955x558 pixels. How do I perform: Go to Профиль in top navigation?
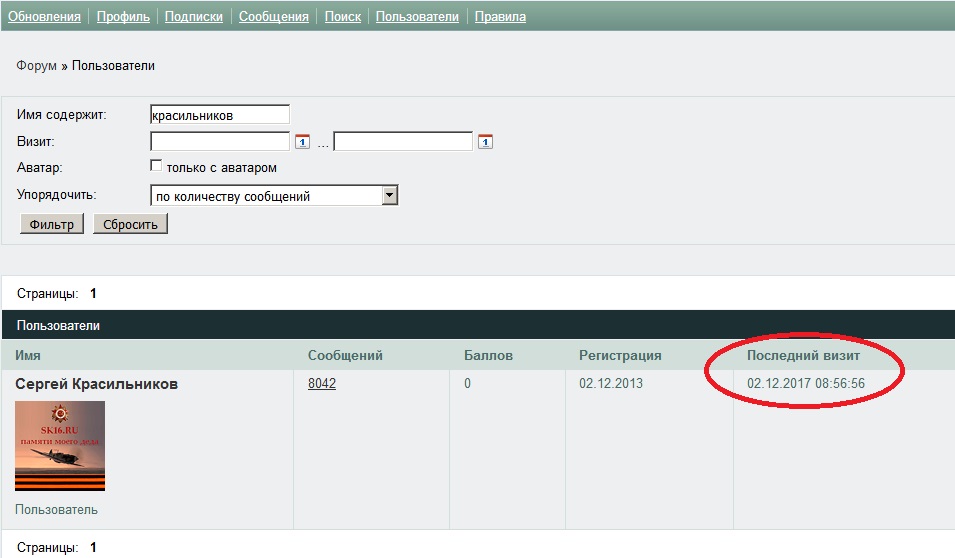tap(123, 17)
